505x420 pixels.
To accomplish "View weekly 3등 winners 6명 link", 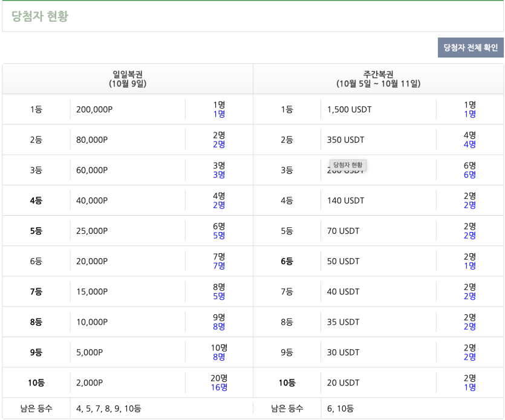I will pos(470,175).
